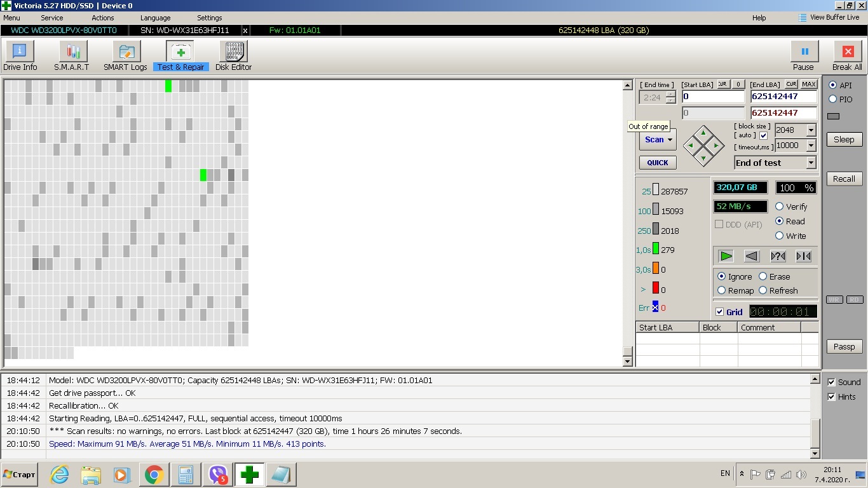868x488 pixels.
Task: Click the Start LBA input field
Action: tap(713, 97)
